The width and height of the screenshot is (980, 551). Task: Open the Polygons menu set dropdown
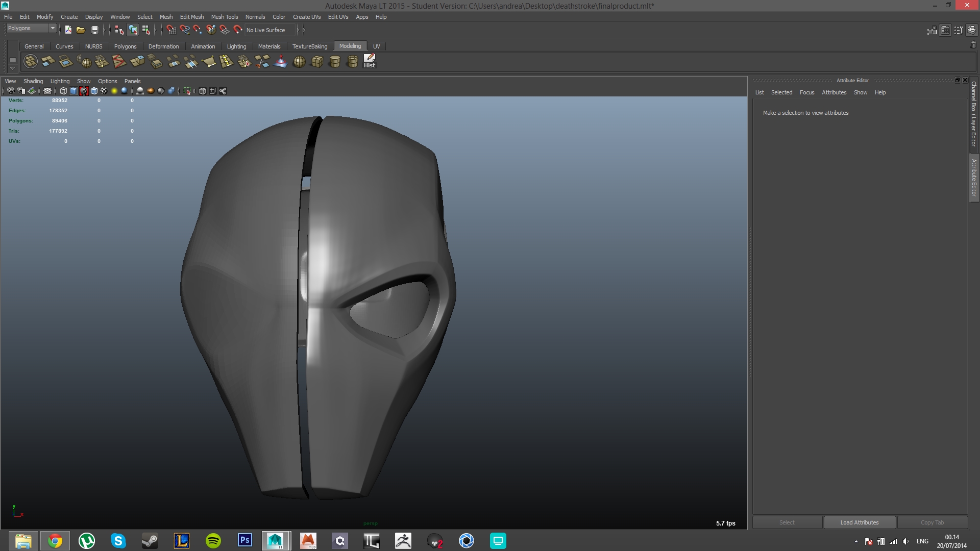(x=31, y=29)
